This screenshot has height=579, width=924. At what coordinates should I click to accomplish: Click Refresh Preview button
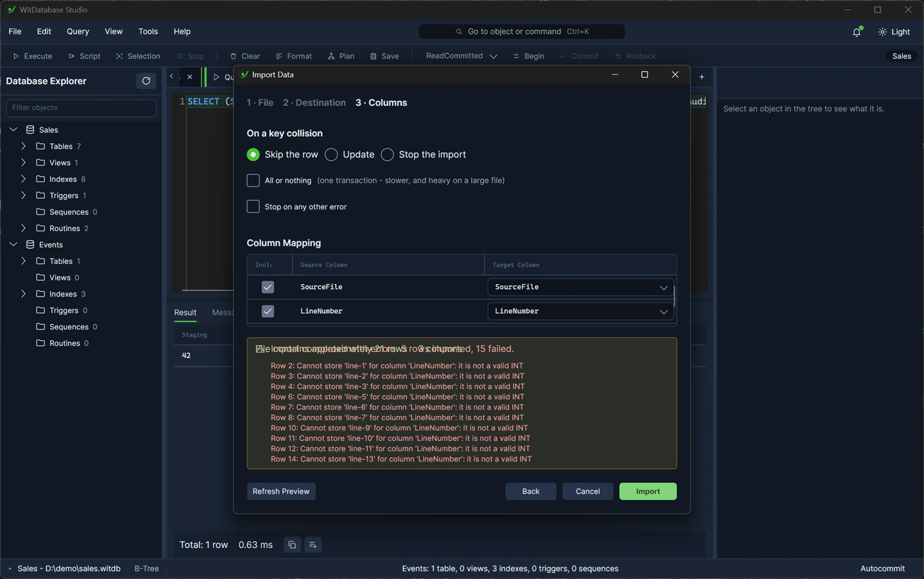point(281,492)
